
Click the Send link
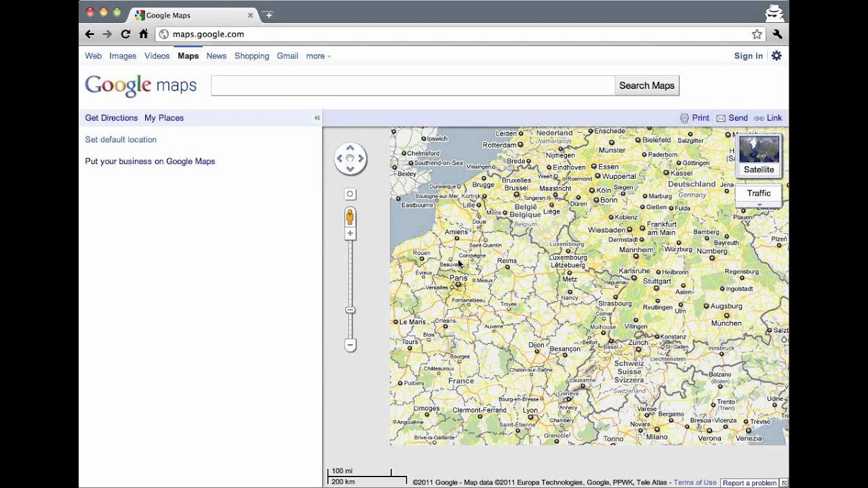point(732,118)
